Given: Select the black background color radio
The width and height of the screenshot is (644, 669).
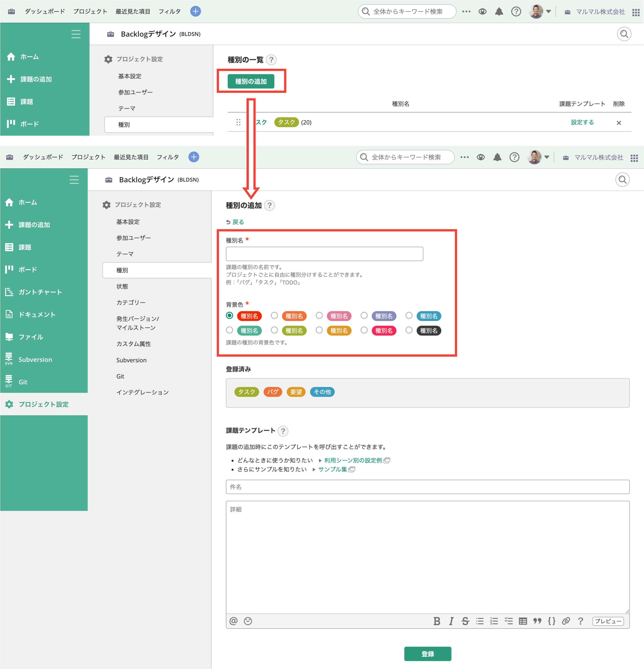Looking at the screenshot, I should (409, 330).
